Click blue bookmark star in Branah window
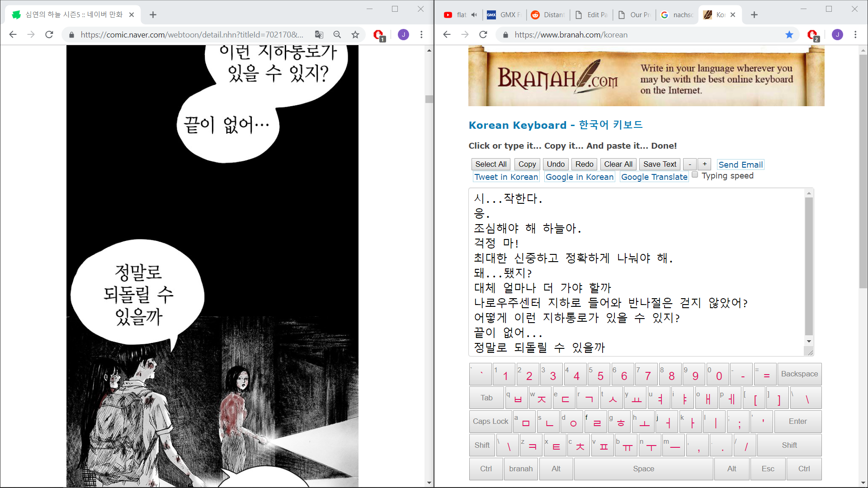 click(789, 35)
